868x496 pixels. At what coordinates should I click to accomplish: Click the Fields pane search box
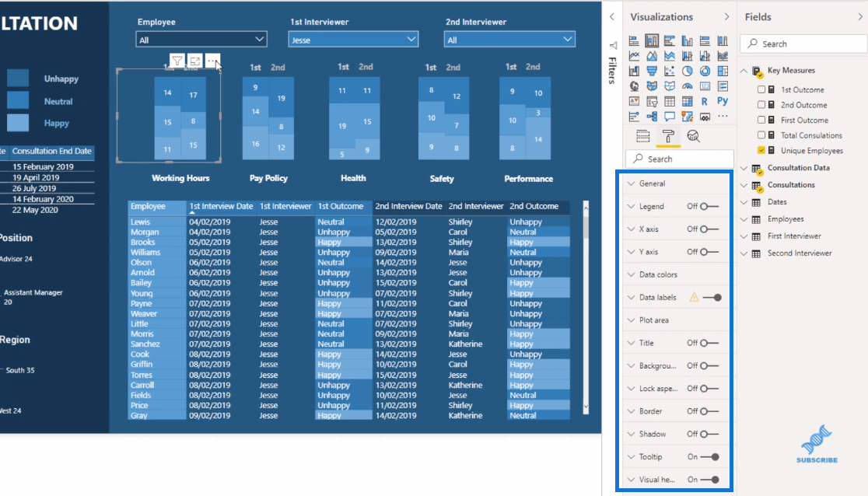click(x=803, y=44)
